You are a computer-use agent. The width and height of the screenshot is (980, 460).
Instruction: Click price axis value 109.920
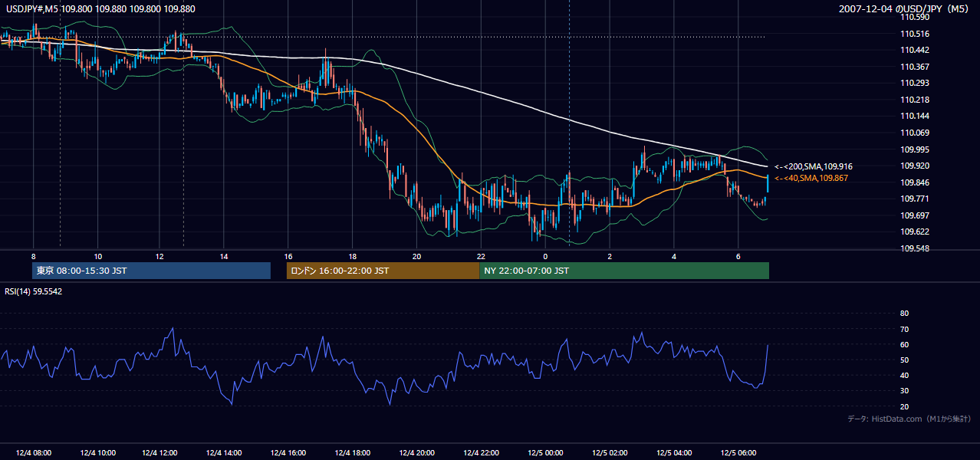pyautogui.click(x=916, y=166)
